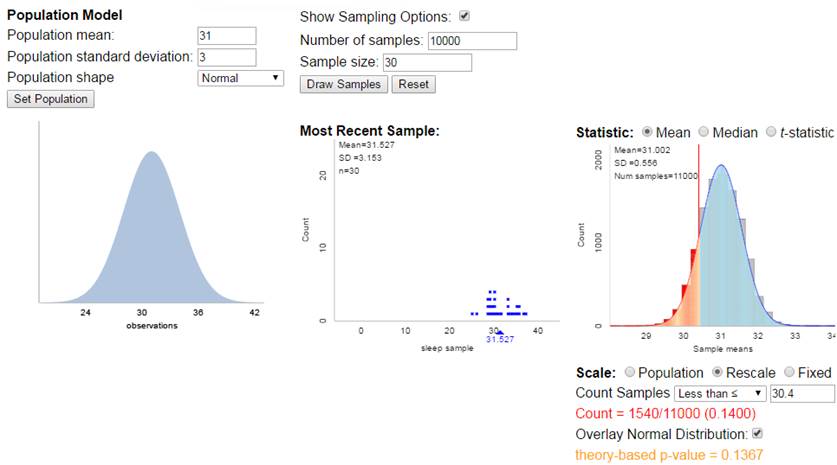
Task: Uncheck Show Sampling Options checkbox
Action: pyautogui.click(x=464, y=16)
